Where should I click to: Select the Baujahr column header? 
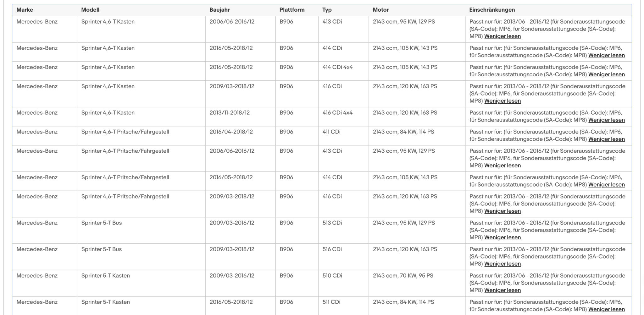(219, 10)
